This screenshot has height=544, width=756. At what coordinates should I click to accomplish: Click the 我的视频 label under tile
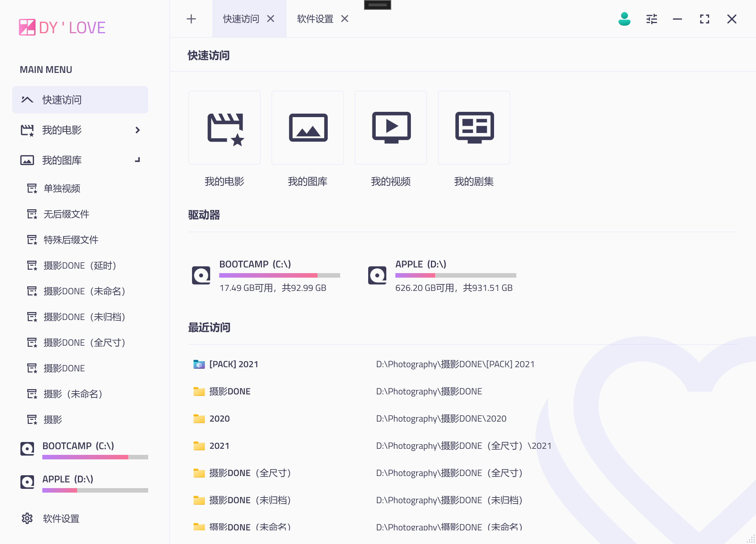point(391,181)
